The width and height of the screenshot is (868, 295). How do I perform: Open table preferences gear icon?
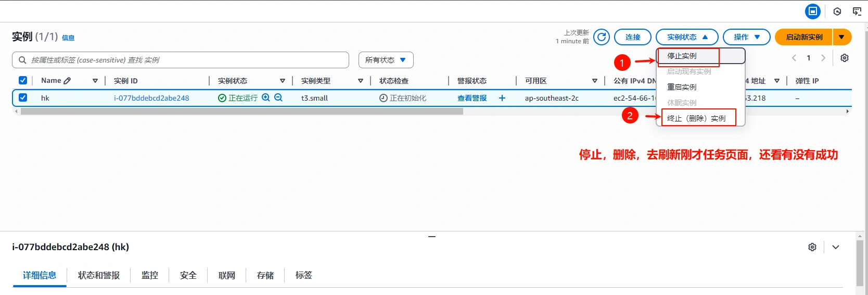click(x=844, y=58)
